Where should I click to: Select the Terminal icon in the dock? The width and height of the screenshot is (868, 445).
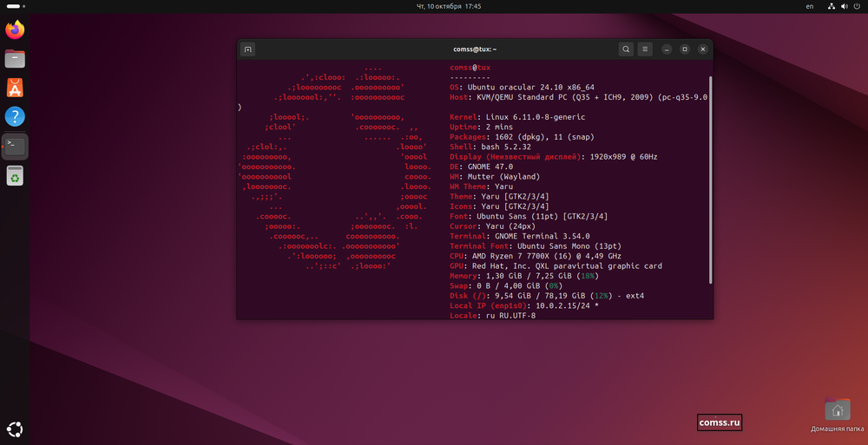tap(15, 147)
